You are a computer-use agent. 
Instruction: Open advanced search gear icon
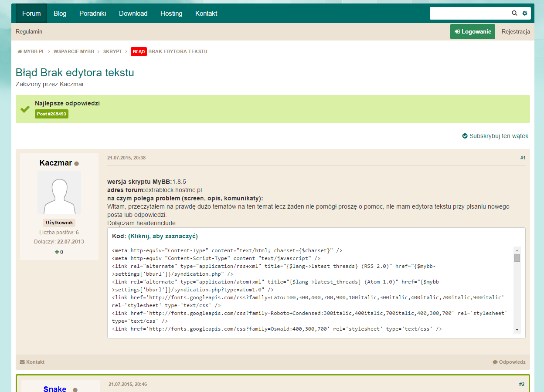click(525, 14)
